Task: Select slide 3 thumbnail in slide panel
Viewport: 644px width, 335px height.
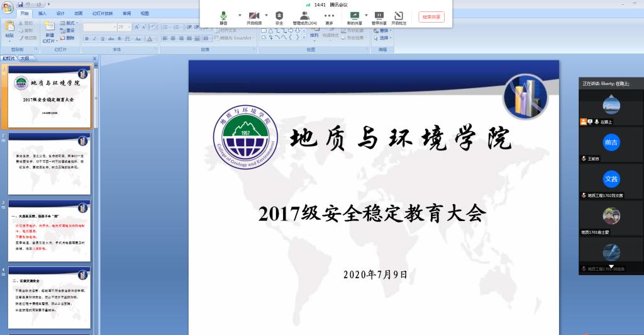Action: (x=49, y=231)
